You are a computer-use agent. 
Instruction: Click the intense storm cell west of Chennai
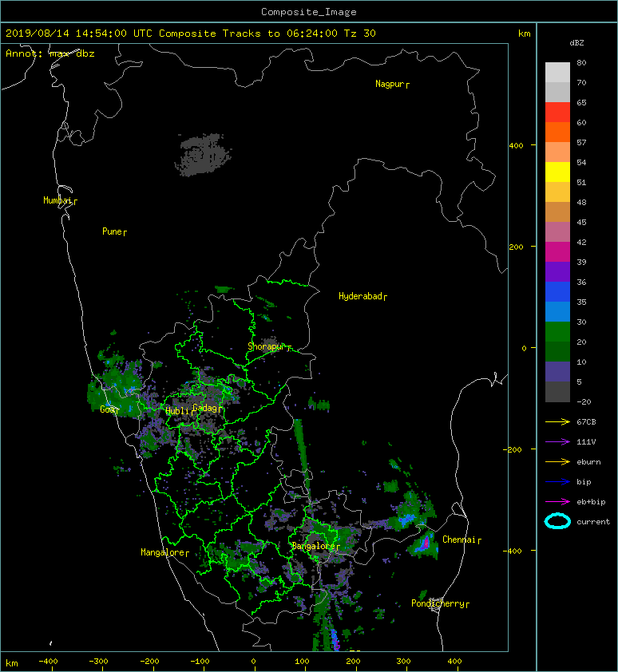[424, 544]
